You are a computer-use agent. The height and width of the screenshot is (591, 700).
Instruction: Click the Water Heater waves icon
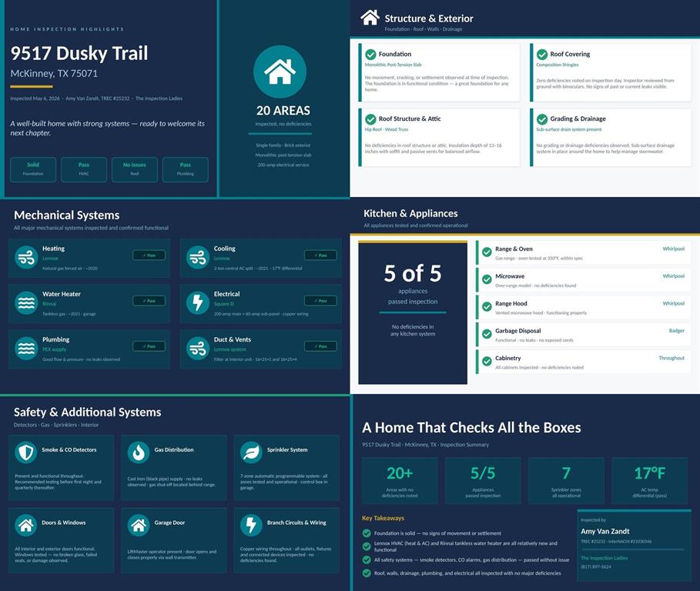(x=26, y=303)
